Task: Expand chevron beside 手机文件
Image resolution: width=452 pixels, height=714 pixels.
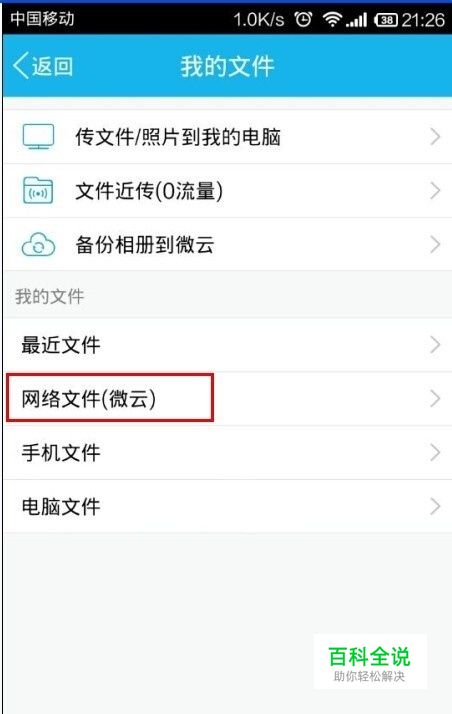Action: coord(435,453)
